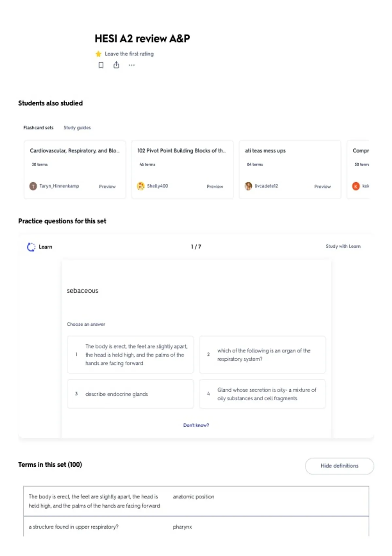Click the Don't know? link
The image size is (392, 556).
[x=196, y=425]
